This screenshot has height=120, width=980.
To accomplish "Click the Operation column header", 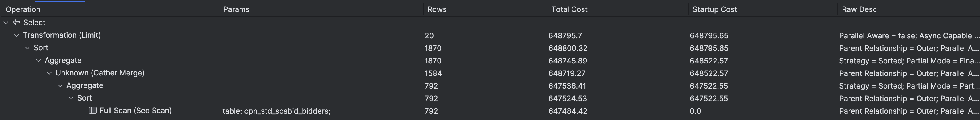I will [x=23, y=9].
